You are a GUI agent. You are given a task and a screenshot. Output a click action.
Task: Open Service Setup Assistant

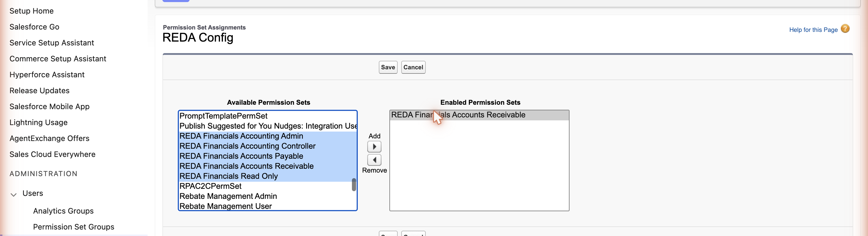[52, 43]
